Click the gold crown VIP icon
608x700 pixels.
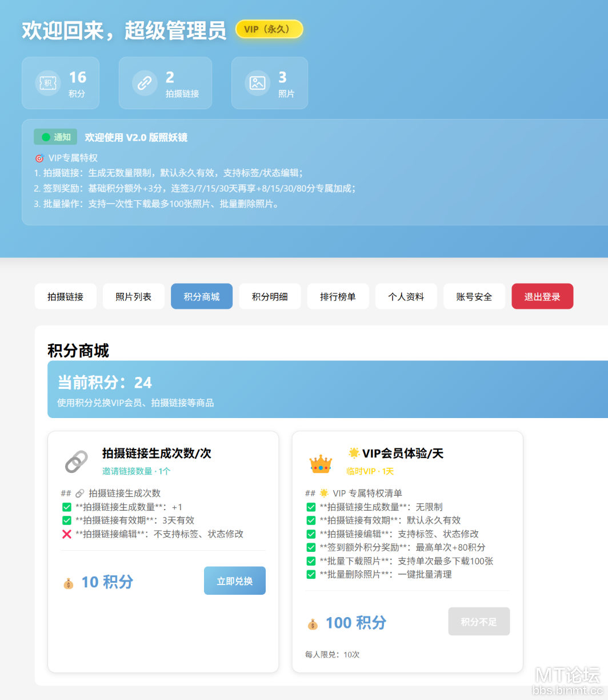coord(321,463)
